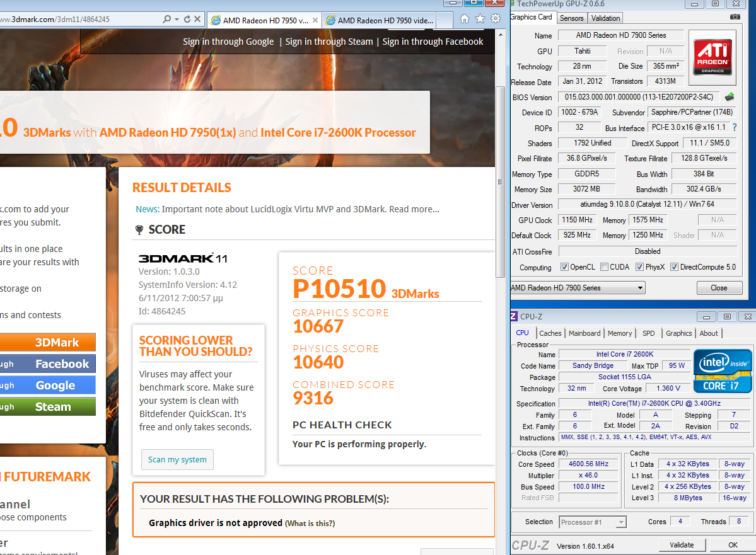
Task: Click the green Steam sidebar button
Action: pos(48,406)
